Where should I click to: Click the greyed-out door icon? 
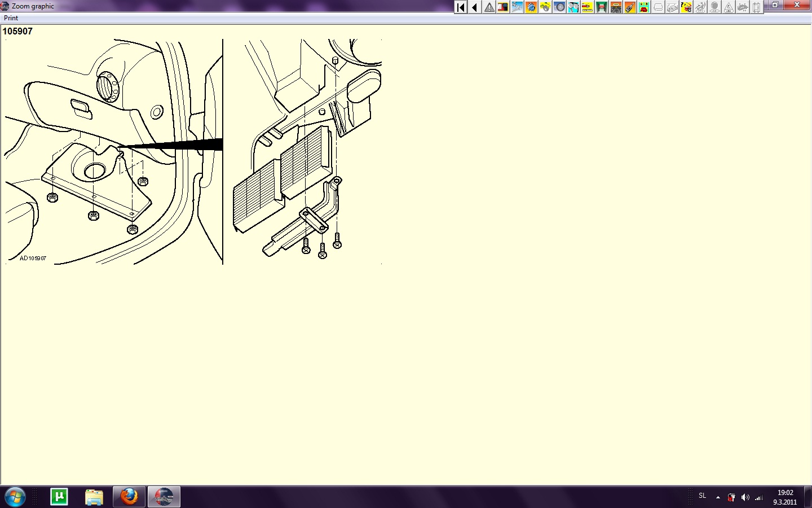coord(757,7)
